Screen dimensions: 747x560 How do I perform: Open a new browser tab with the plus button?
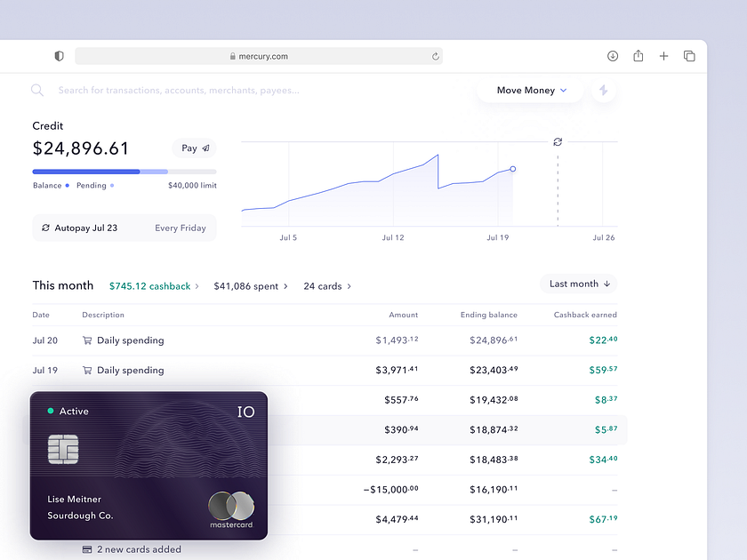663,55
